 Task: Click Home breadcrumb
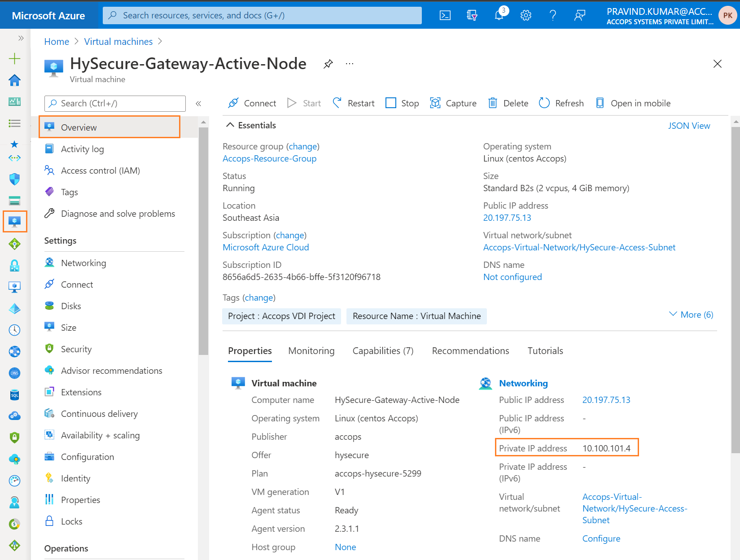pos(57,42)
